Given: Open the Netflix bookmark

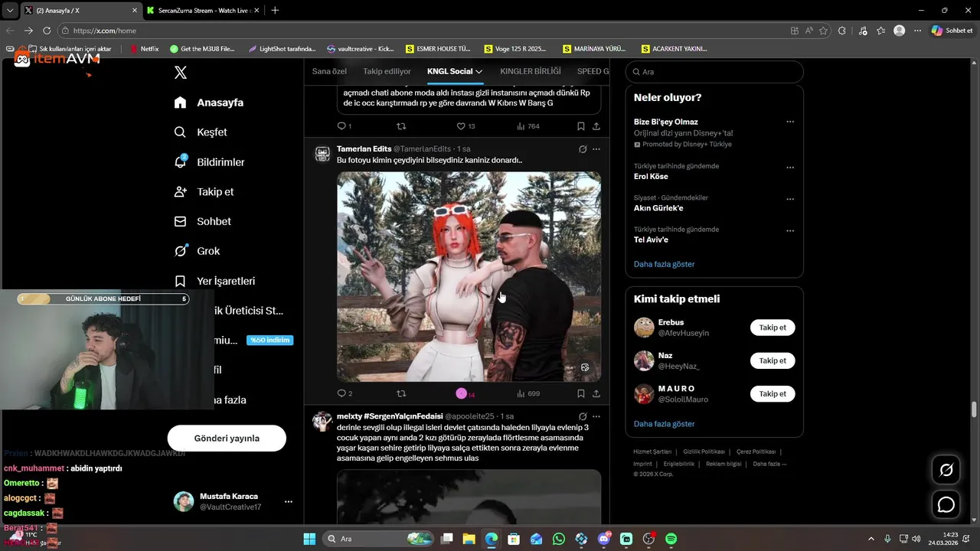Looking at the screenshot, I should [x=145, y=48].
